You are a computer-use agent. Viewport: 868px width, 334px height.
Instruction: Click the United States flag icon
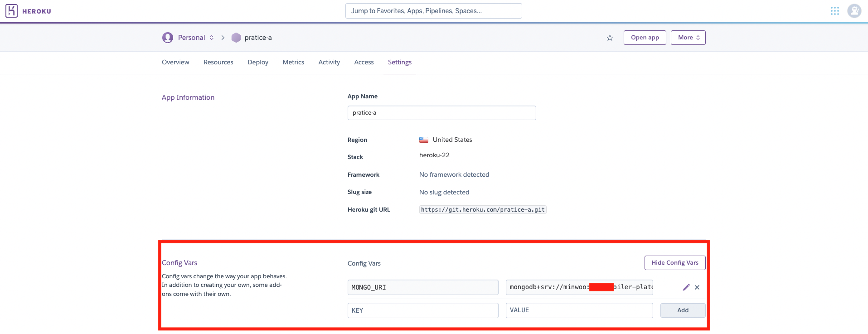coord(424,140)
